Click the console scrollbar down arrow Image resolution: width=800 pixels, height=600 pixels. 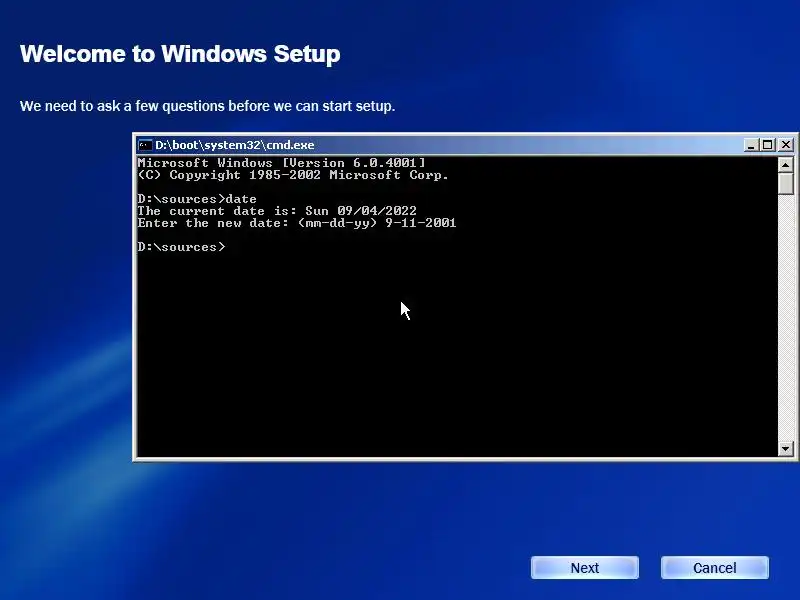786,449
